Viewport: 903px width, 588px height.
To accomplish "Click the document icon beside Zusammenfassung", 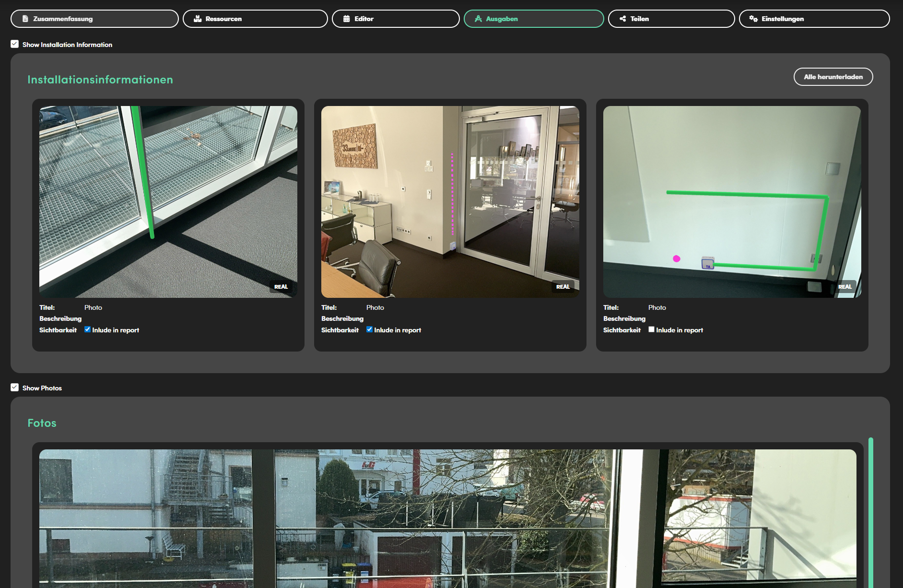I will (25, 19).
